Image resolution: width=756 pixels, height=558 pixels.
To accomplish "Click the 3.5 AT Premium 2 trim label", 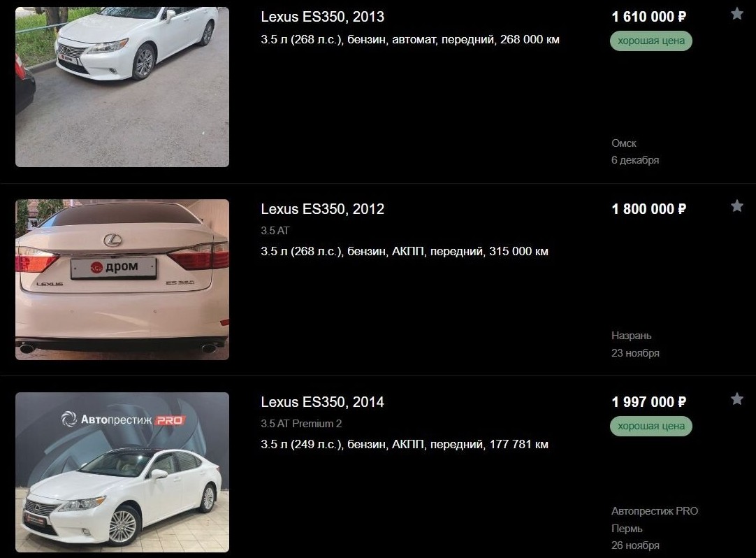I will click(x=301, y=424).
